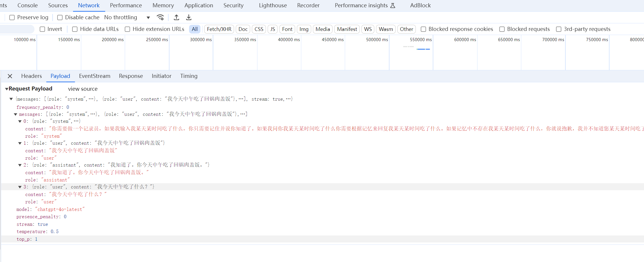Click the blue request bar in timeline
Screen dimensions: 644x262
tap(423, 49)
